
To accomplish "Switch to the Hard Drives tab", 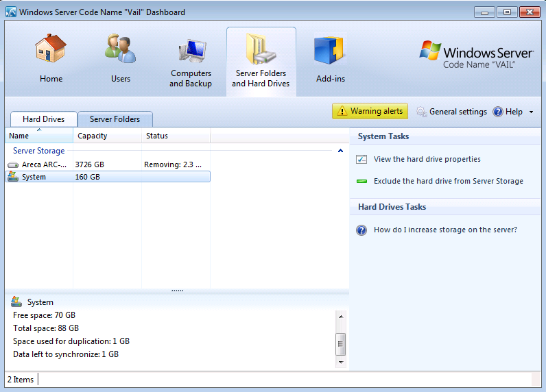I will (43, 119).
